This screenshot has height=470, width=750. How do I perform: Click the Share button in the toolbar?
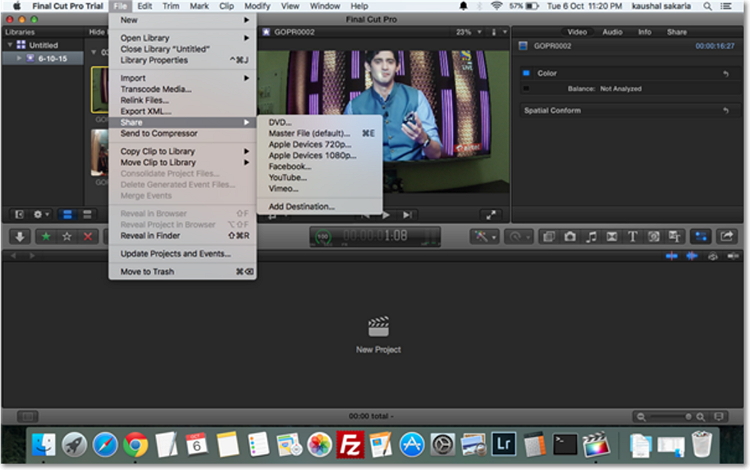[727, 237]
